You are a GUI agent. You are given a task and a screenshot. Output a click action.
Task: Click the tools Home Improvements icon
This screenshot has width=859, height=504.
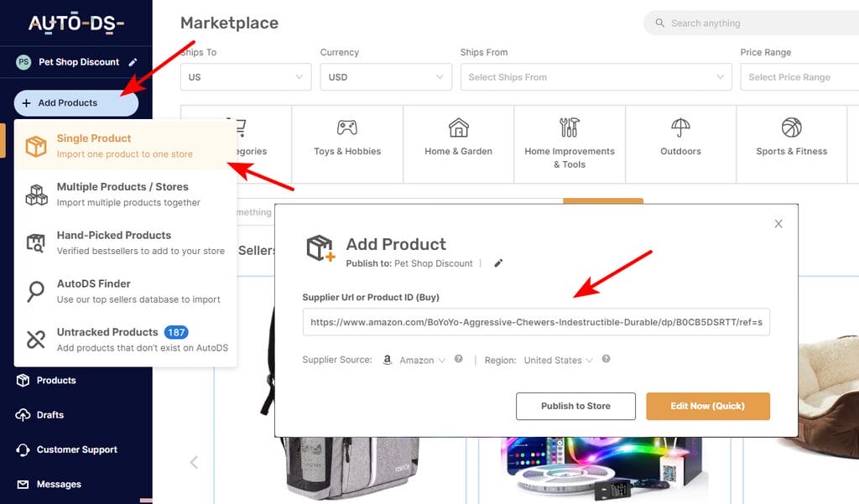tap(570, 127)
